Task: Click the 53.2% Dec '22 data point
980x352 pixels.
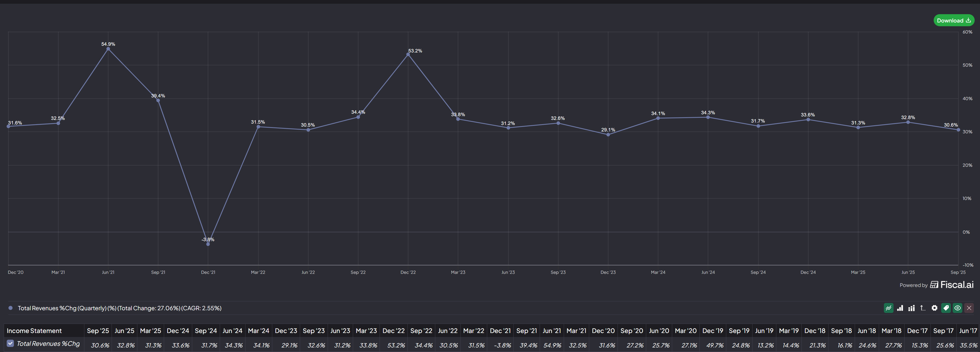Action: (x=408, y=54)
